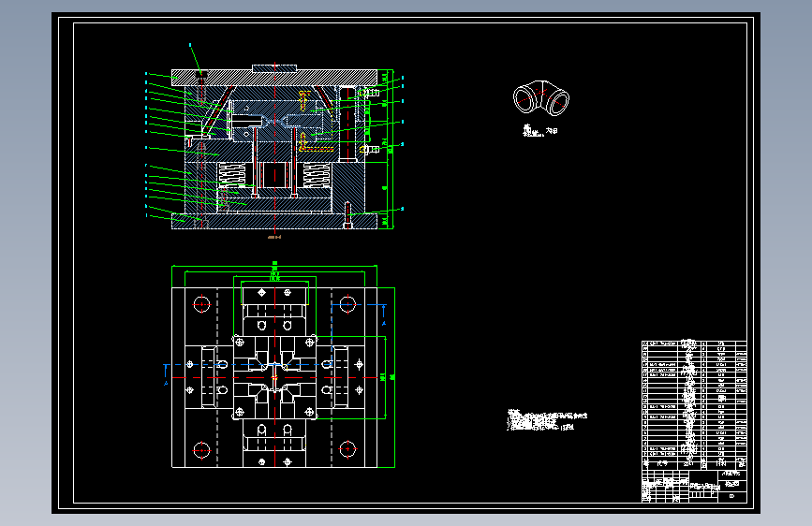The width and height of the screenshot is (812, 526).
Task: Click the blue section arrow at the plan view's upper right
Action: pyautogui.click(x=384, y=314)
